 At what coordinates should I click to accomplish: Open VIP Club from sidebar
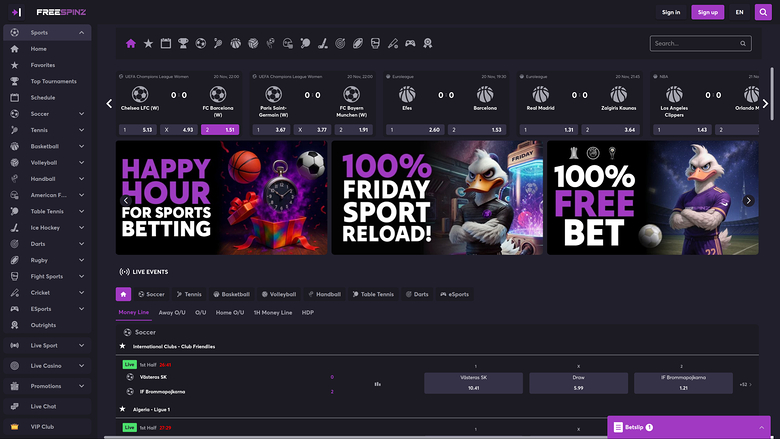47,427
